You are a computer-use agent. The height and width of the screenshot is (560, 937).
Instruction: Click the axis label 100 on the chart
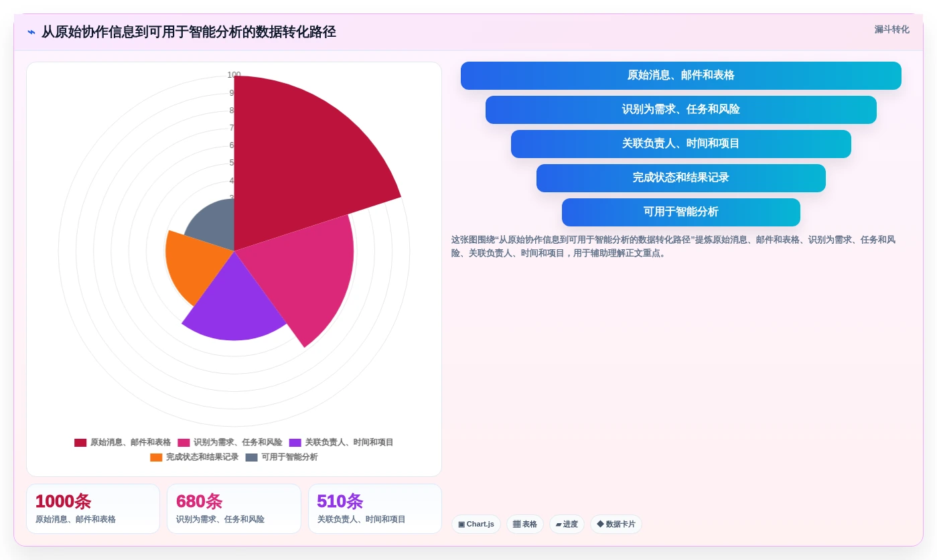pos(234,75)
